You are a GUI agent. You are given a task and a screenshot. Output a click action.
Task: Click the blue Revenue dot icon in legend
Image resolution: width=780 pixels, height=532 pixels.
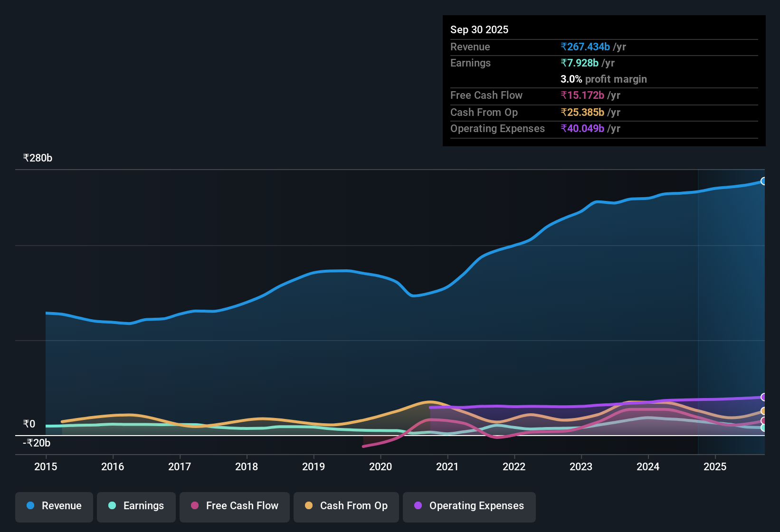(30, 506)
